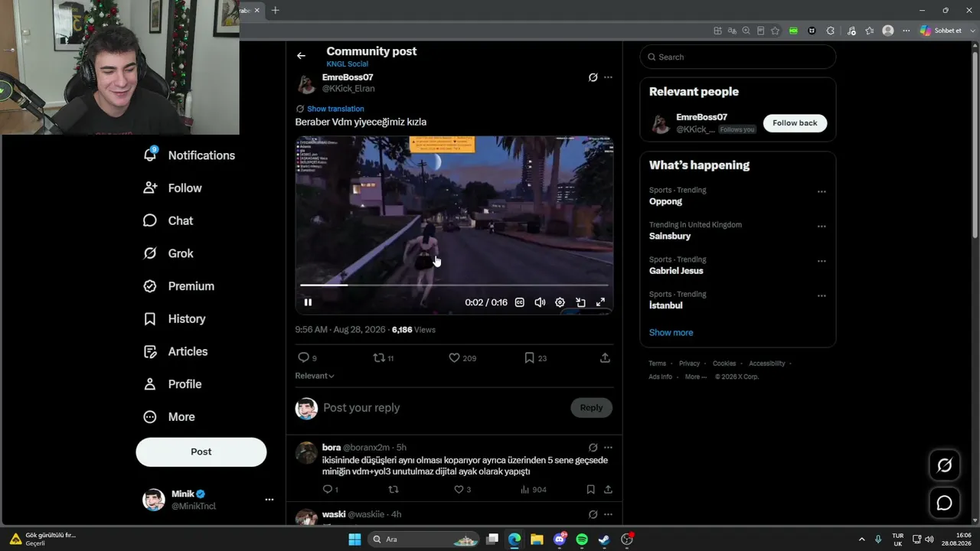Image resolution: width=980 pixels, height=551 pixels.
Task: Open Grok from the sidebar
Action: pos(168,253)
